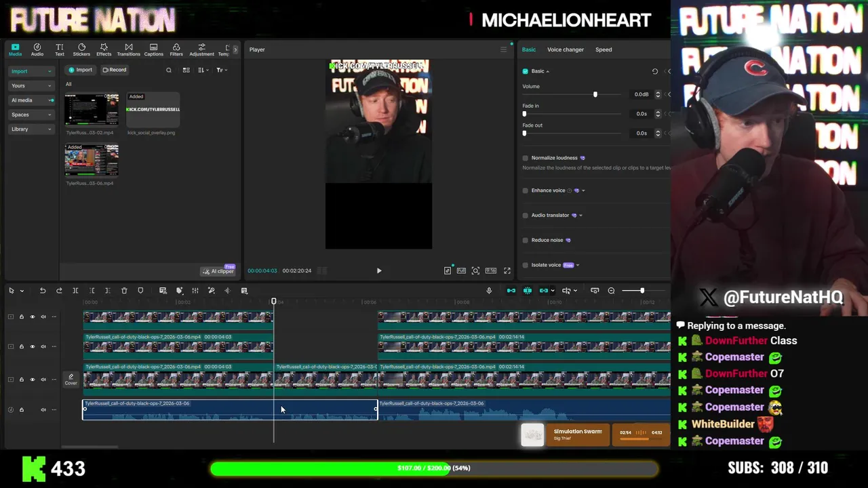Click the marker shield icon

140,291
